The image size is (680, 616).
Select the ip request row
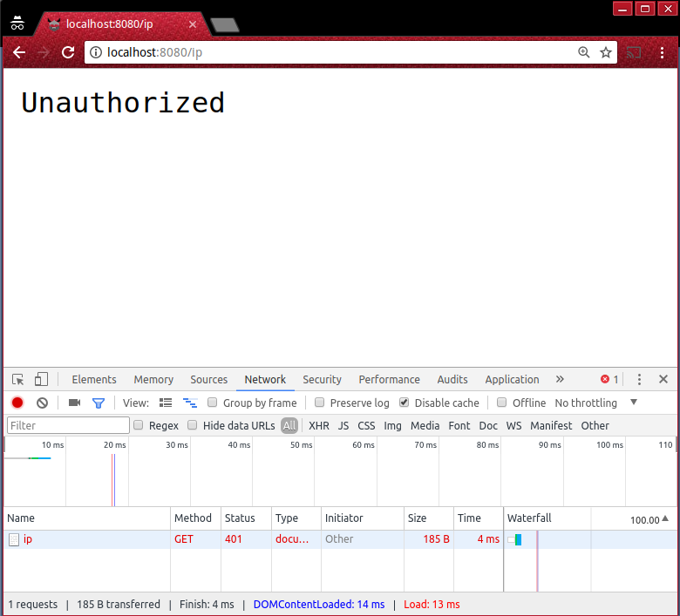[x=87, y=539]
